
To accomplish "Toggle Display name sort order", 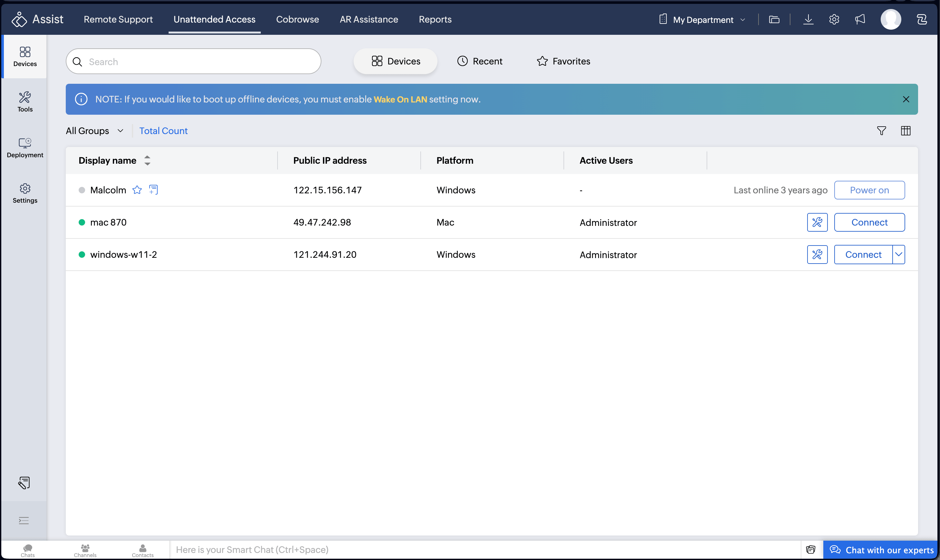I will [x=147, y=160].
